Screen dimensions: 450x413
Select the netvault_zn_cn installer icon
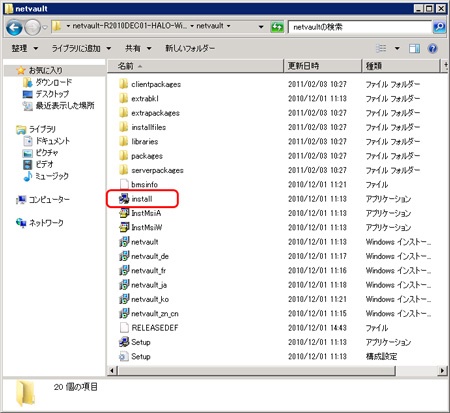[x=124, y=313]
